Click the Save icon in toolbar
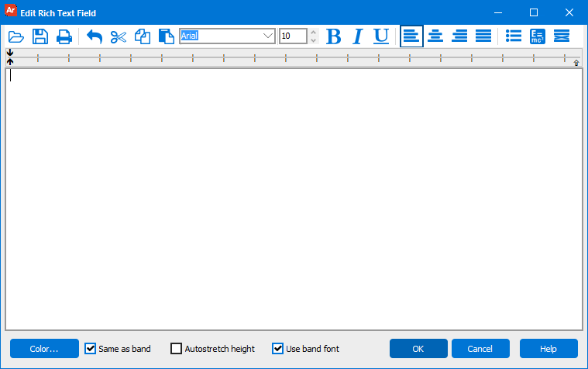This screenshot has height=369, width=588. tap(40, 36)
